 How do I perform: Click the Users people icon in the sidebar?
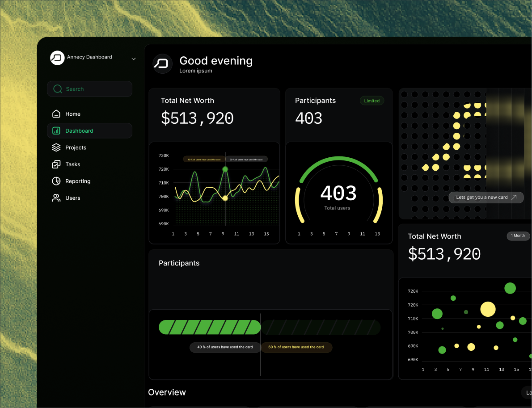tap(57, 198)
